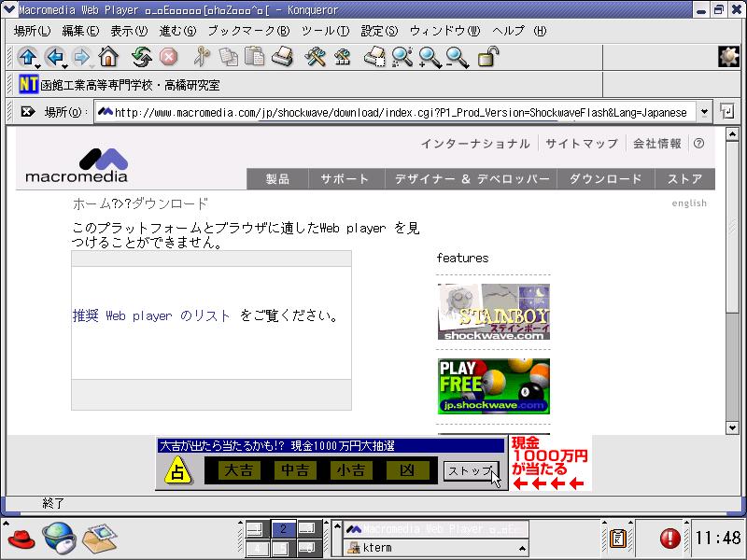The image size is (747, 560).
Task: Activate the kterm taskbar entry
Action: 436,548
